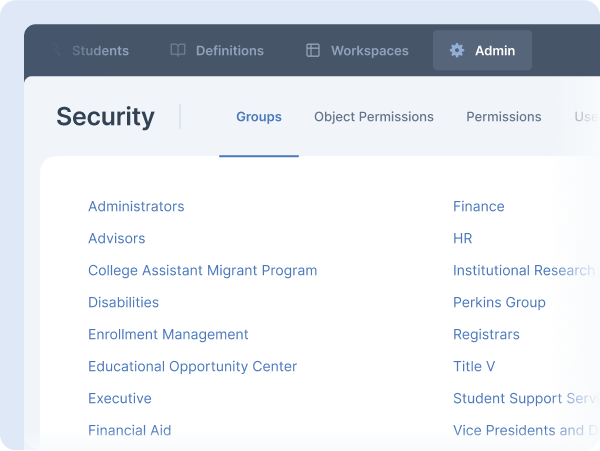Screen dimensions: 600x451
Task: Click the Definitions book icon
Action: click(x=178, y=50)
